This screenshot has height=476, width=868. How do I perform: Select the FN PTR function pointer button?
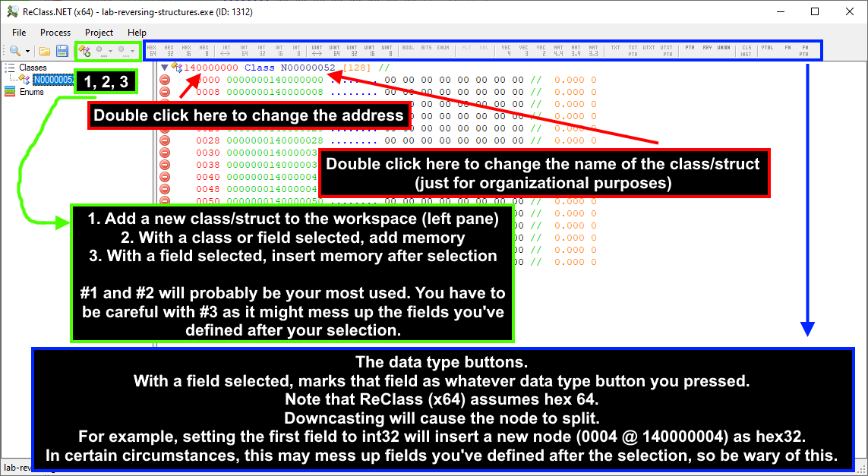click(x=805, y=51)
